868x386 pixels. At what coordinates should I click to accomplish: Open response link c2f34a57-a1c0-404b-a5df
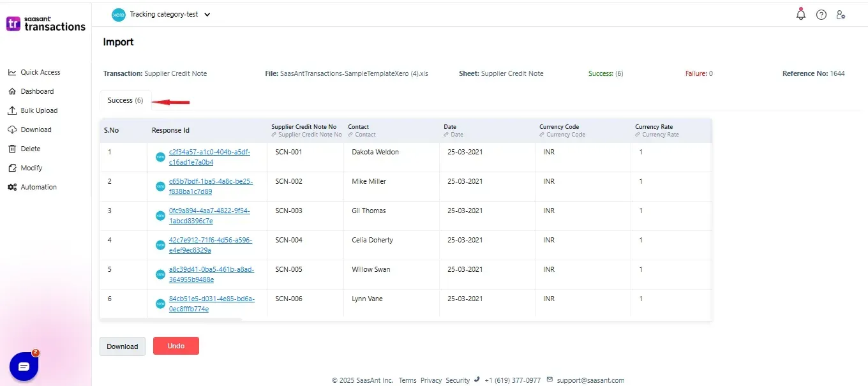209,157
